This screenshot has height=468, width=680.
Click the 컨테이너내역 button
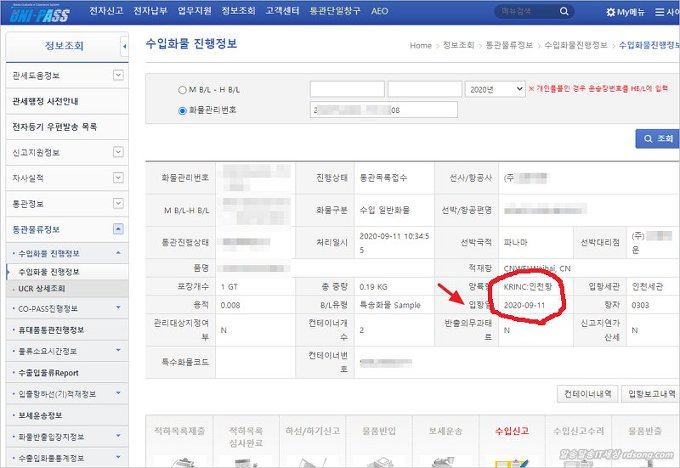coord(588,394)
